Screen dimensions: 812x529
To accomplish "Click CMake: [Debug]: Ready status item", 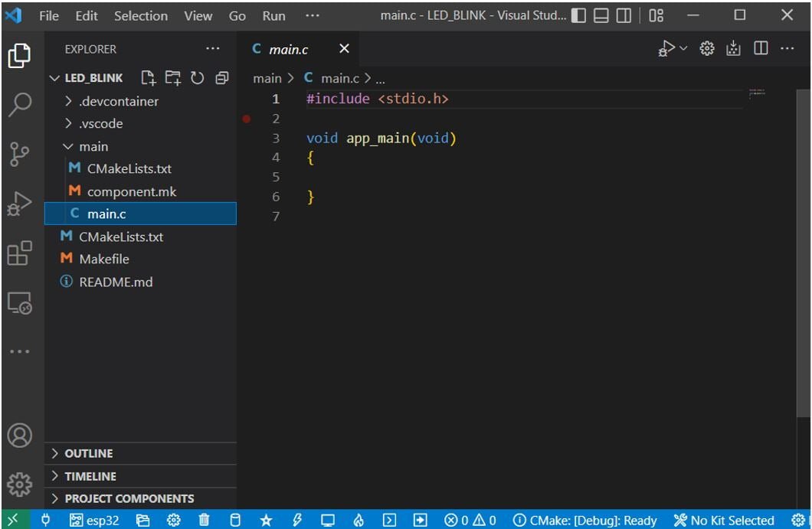I will click(585, 521).
